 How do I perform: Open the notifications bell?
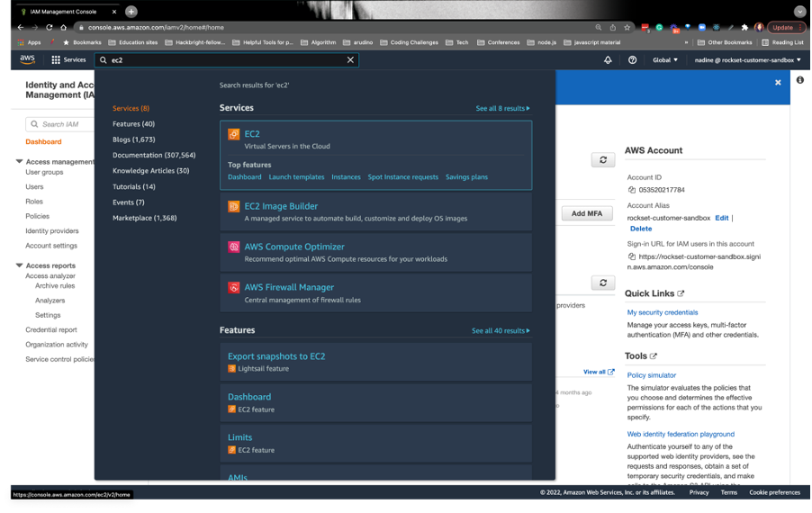click(608, 60)
